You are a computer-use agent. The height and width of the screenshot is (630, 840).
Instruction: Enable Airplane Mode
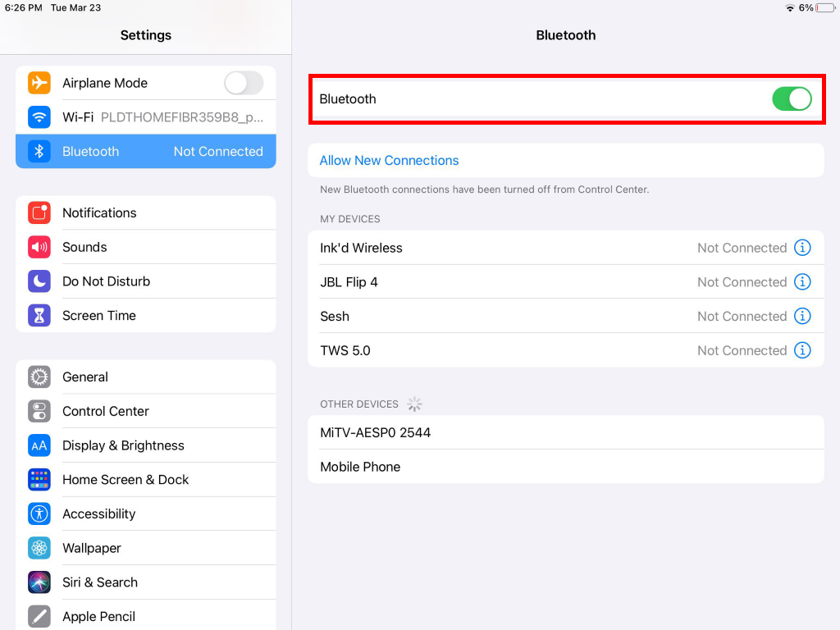pos(244,83)
